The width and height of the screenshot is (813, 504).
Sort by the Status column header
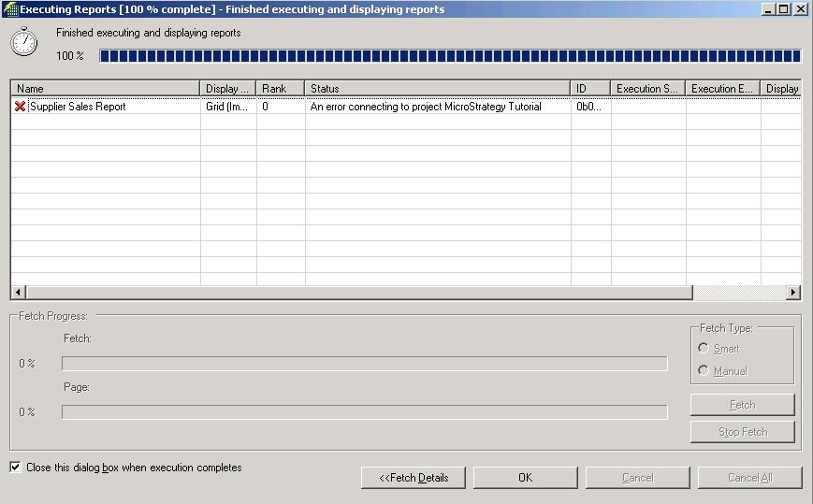[x=437, y=89]
